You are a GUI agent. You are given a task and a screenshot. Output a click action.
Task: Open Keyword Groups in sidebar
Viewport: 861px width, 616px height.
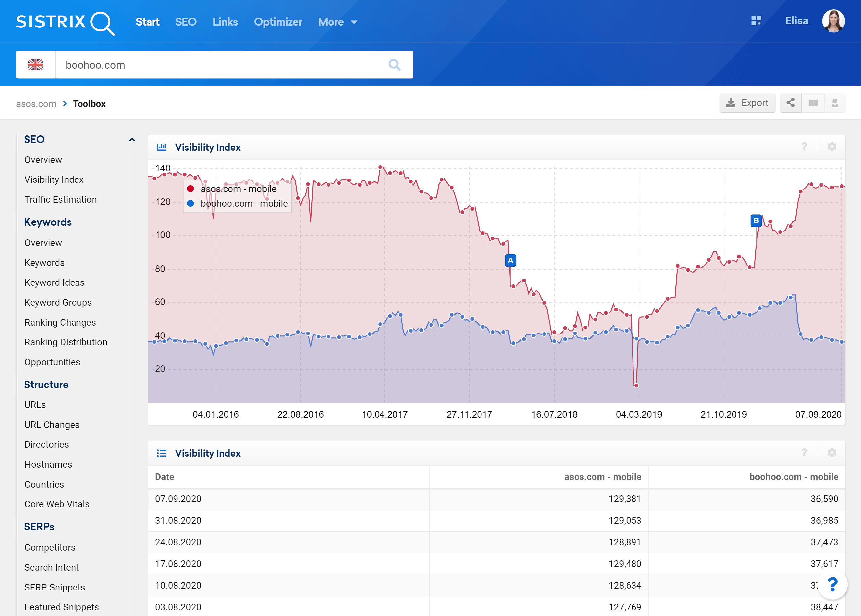point(58,302)
